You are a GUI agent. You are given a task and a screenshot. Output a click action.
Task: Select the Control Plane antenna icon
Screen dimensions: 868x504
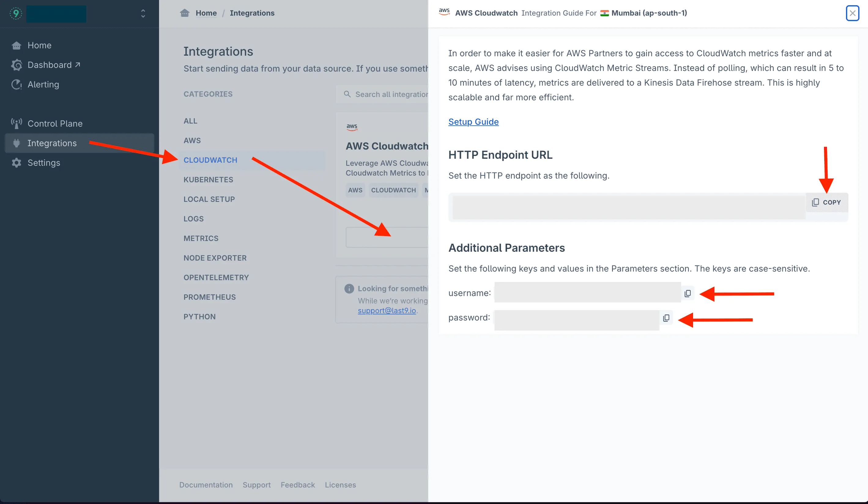tap(17, 123)
